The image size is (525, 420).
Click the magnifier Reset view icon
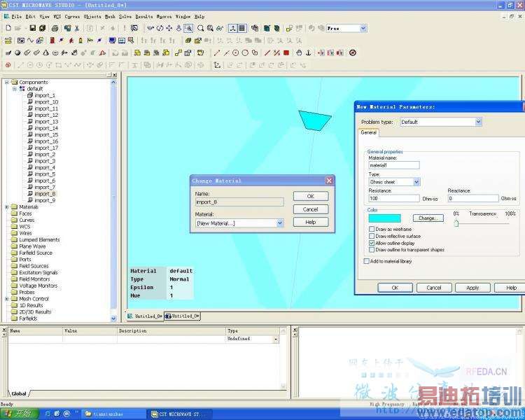pyautogui.click(x=201, y=28)
